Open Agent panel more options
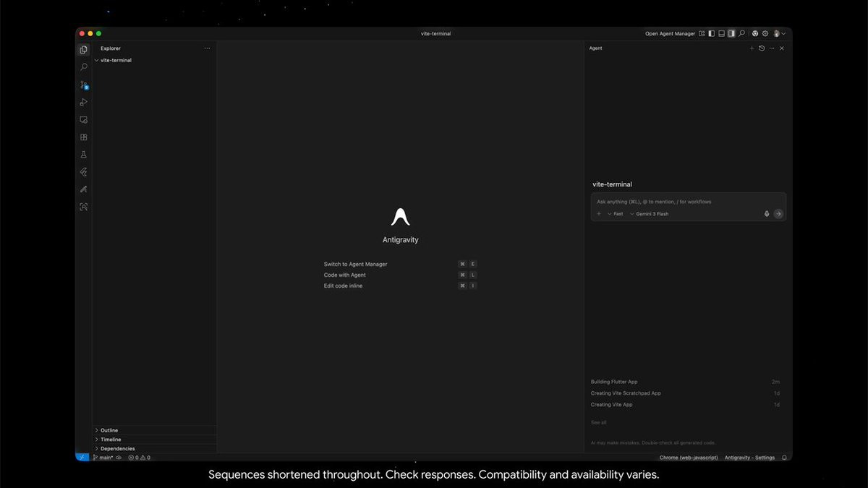The width and height of the screenshot is (868, 488). tap(772, 48)
